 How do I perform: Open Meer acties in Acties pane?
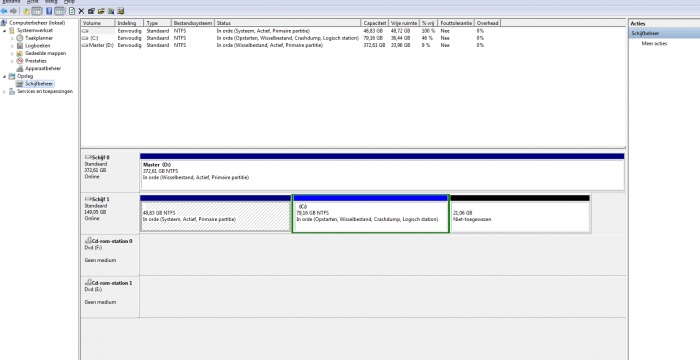(654, 44)
